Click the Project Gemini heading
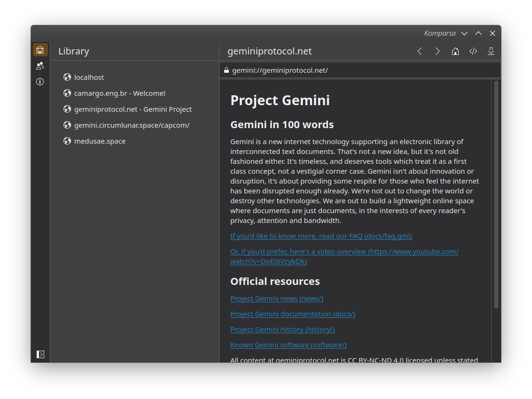 [280, 100]
